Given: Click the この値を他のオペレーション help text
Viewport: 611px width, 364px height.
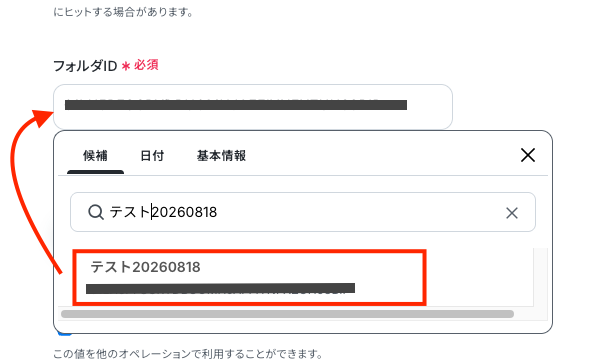Looking at the screenshot, I should pyautogui.click(x=188, y=354).
